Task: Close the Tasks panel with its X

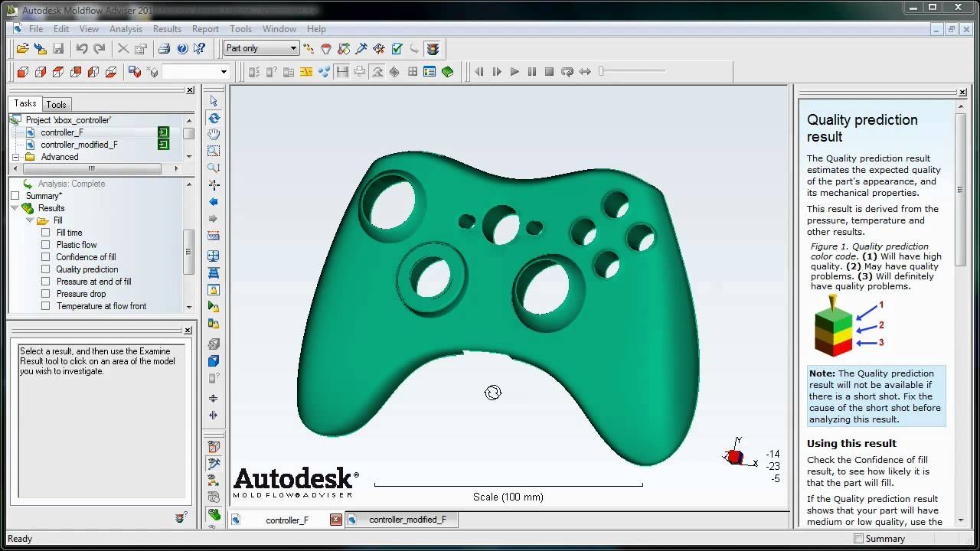Action: coord(190,90)
